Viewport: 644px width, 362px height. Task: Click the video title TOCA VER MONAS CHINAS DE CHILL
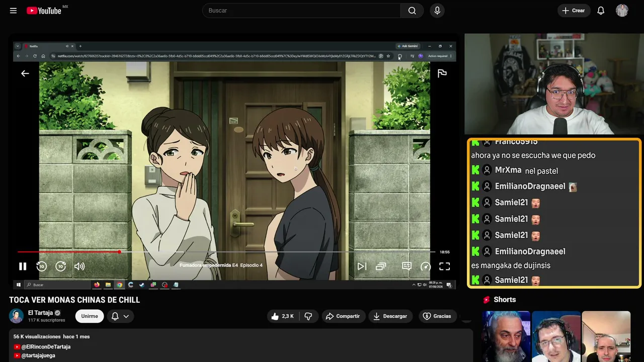coord(74,300)
